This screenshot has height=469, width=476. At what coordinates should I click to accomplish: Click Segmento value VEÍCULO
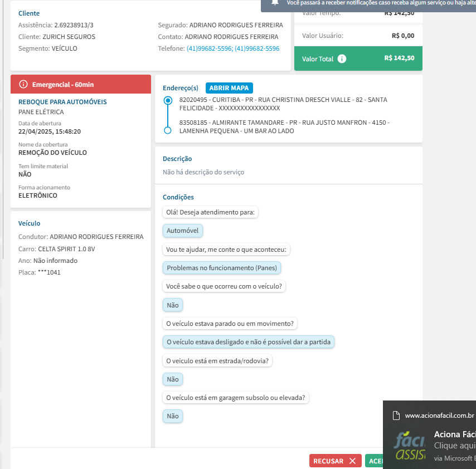click(64, 48)
